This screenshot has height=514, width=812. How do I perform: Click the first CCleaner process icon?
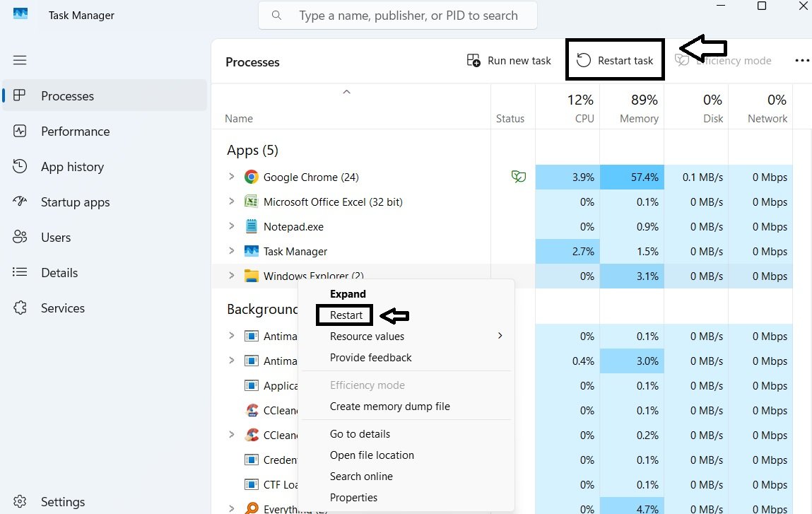coord(252,410)
